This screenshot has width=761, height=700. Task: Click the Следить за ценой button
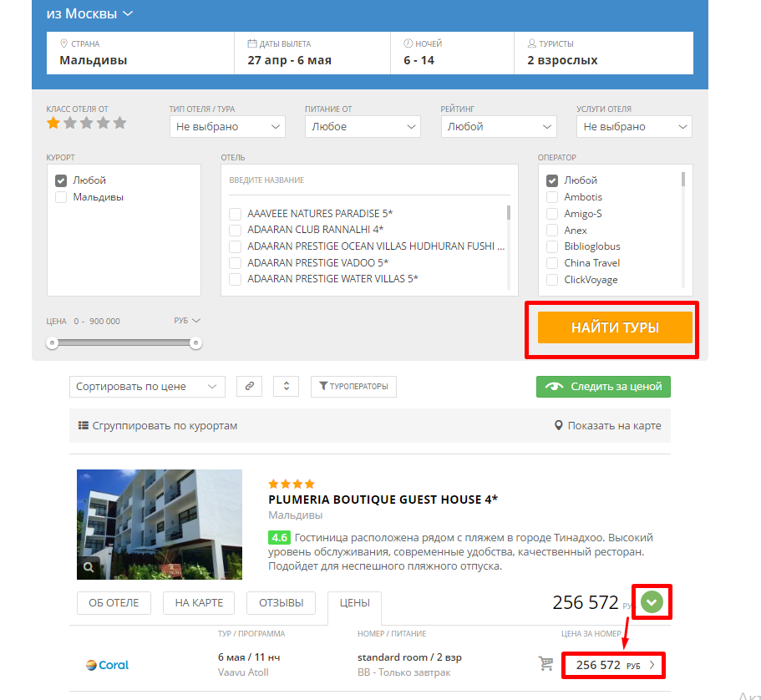tap(603, 387)
